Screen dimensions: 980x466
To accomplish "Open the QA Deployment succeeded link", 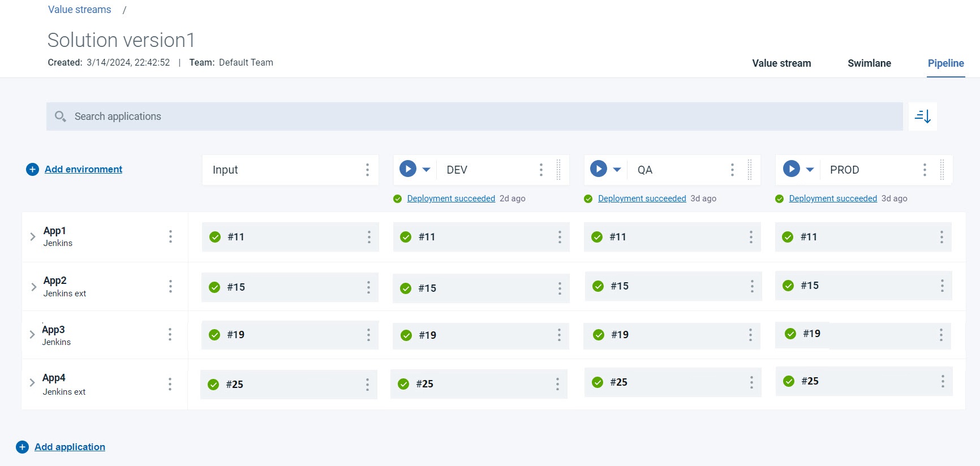I will [x=642, y=199].
